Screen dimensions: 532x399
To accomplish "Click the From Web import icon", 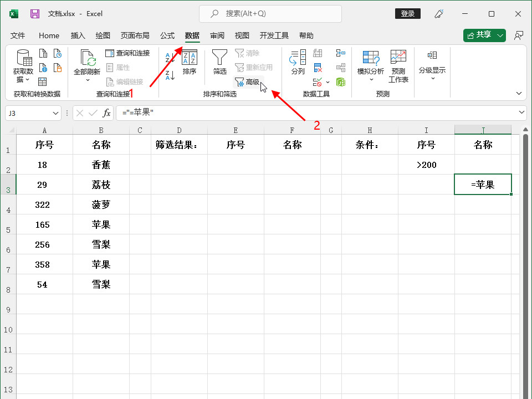I will click(x=43, y=68).
